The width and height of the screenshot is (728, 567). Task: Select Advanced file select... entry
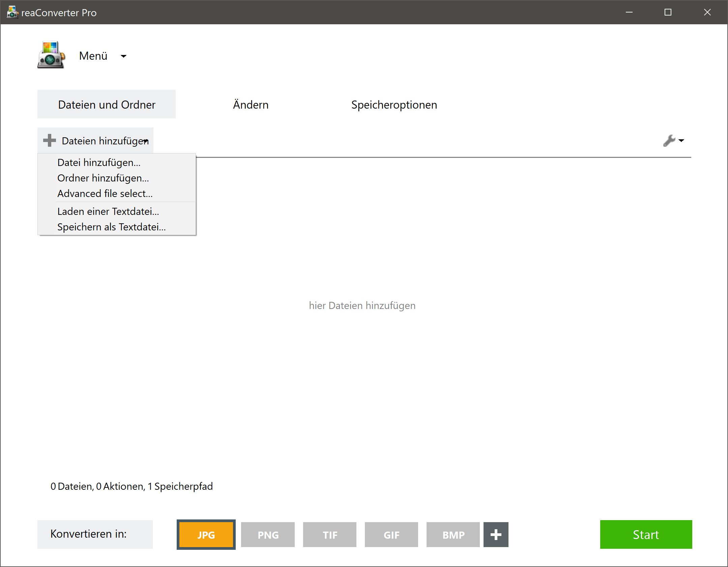(117, 194)
